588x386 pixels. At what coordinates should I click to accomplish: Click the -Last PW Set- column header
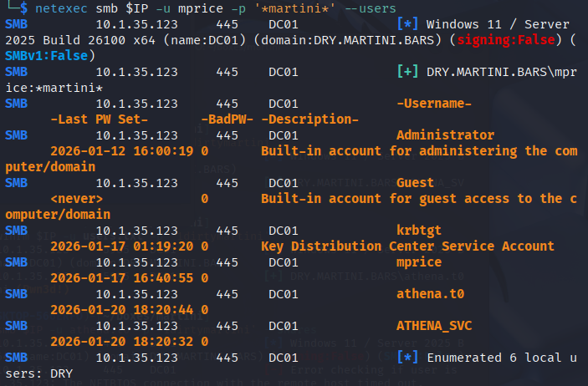[x=99, y=119]
